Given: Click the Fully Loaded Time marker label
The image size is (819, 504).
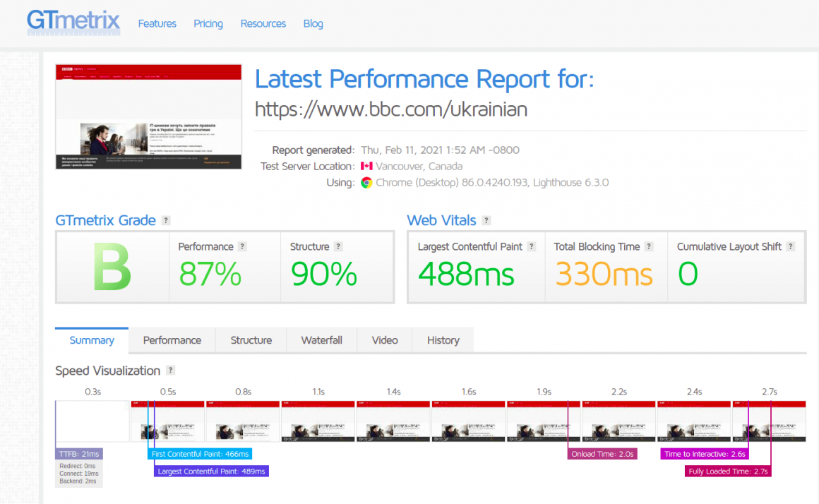Looking at the screenshot, I should [728, 471].
